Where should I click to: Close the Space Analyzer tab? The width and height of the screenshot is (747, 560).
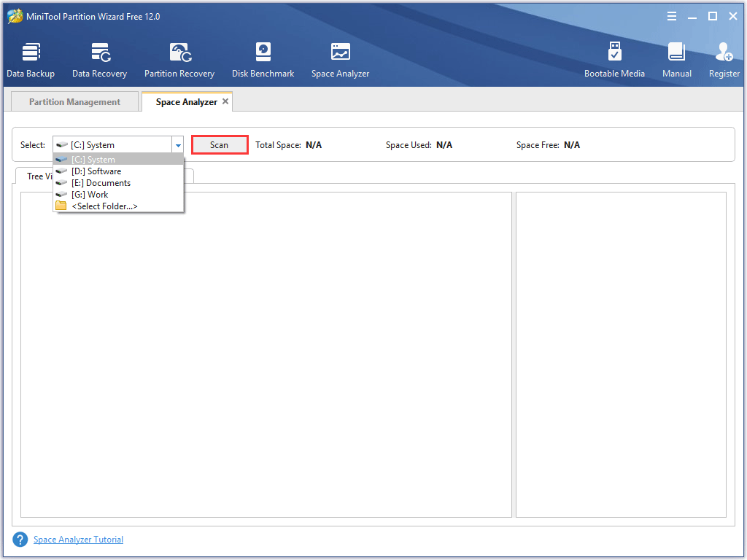(x=225, y=101)
